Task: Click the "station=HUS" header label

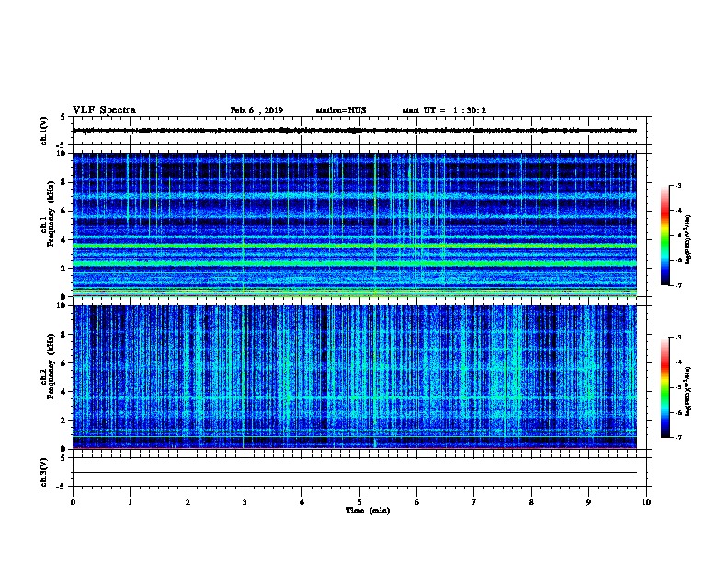Action: (x=341, y=110)
